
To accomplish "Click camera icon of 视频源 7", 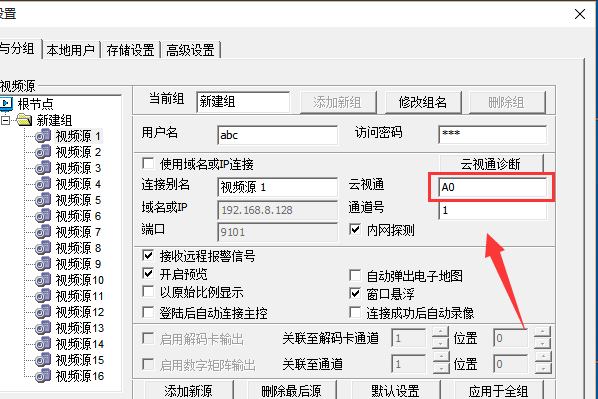I will (43, 232).
